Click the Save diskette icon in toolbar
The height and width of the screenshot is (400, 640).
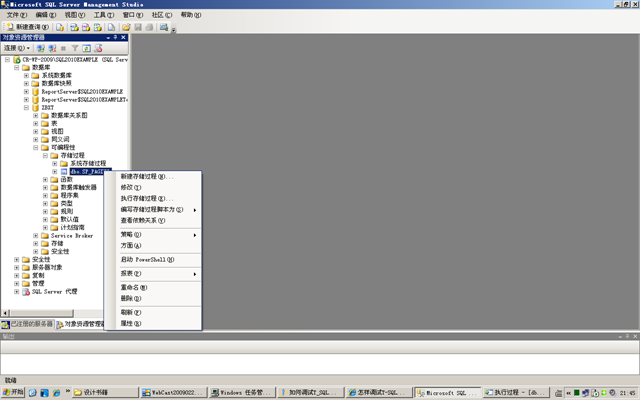point(138,27)
